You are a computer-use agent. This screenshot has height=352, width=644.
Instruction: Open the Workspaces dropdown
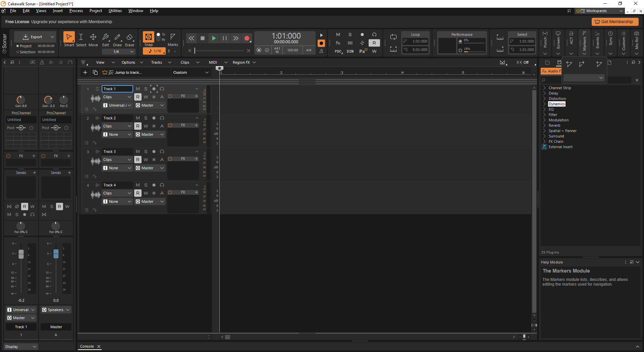(600, 11)
